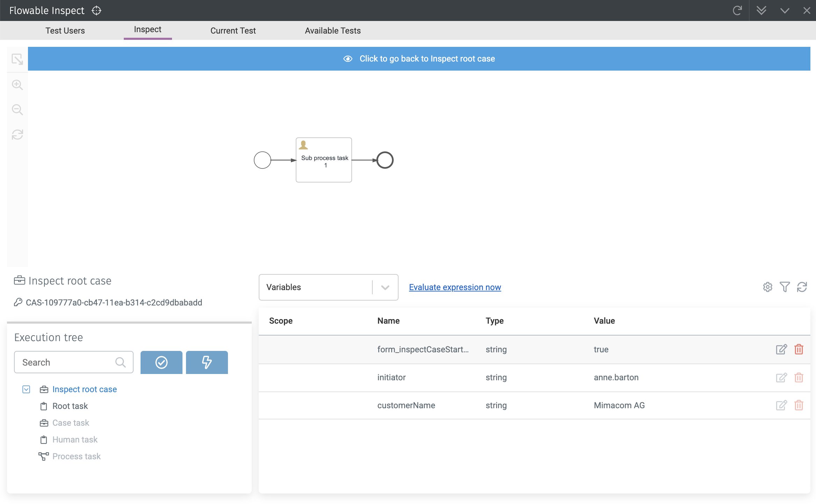The width and height of the screenshot is (816, 504).
Task: Uncheck the Inspect root case checkbox
Action: pyautogui.click(x=26, y=389)
